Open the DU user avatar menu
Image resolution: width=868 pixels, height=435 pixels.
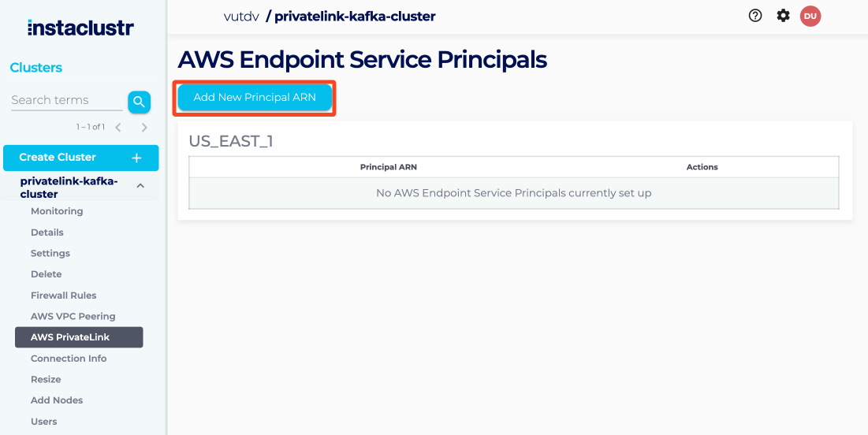[x=810, y=16]
